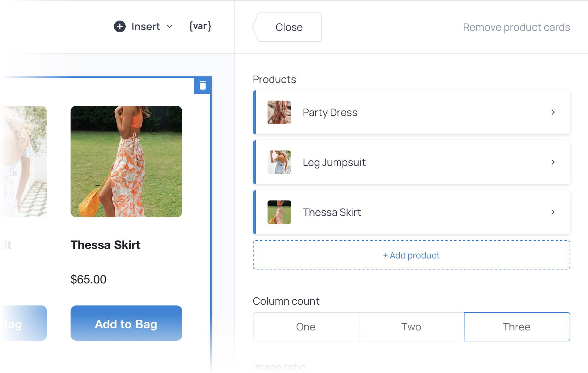Select Three column layout
The width and height of the screenshot is (588, 373).
[x=517, y=326]
